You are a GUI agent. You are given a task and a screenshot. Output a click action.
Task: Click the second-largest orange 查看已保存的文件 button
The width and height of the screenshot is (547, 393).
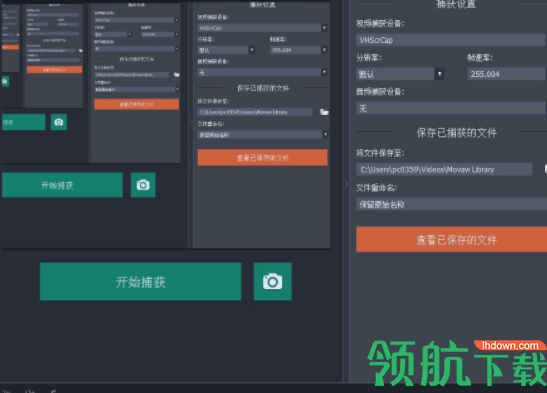pos(262,158)
